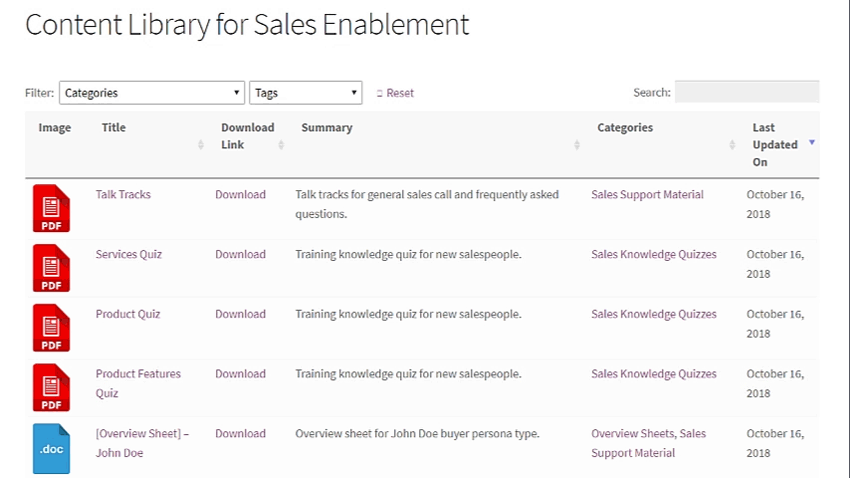Click Sales Knowledge Quizzes in Product Features Quiz row
This screenshot has width=850, height=478.
click(x=654, y=373)
